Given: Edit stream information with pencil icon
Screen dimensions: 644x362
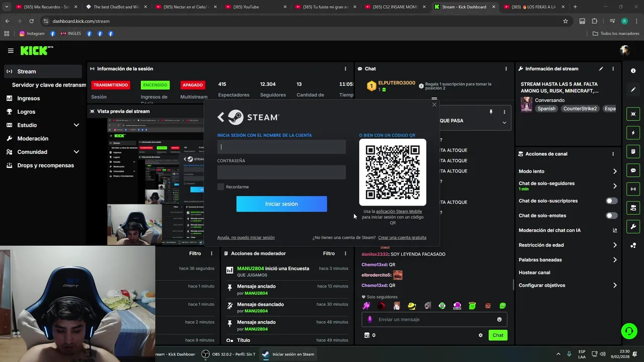Looking at the screenshot, I should point(601,69).
